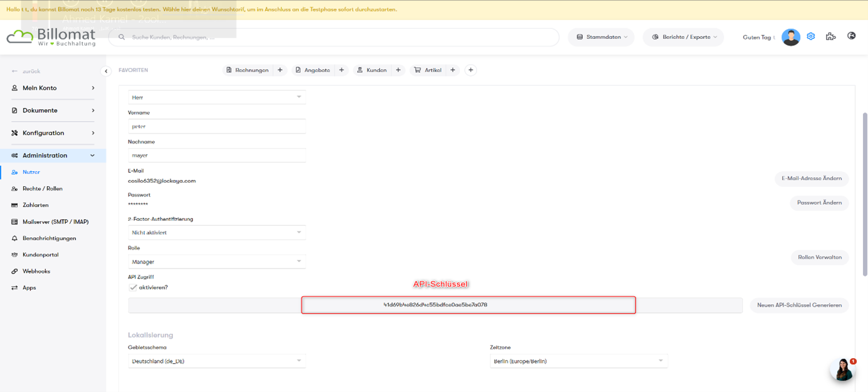Open the Stammdaten dropdown

(601, 37)
